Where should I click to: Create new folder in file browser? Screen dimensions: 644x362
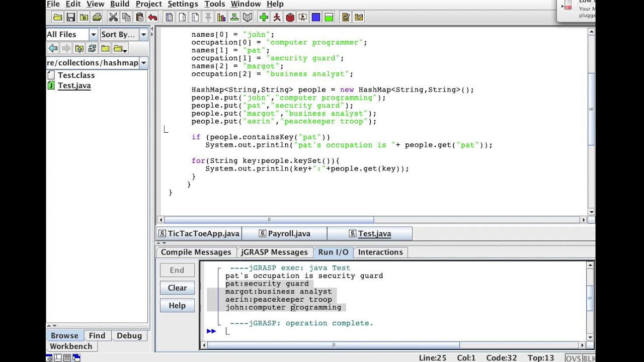coord(105,48)
